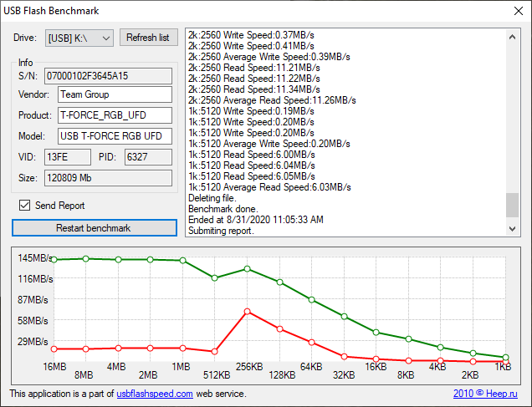Screen dimensions: 532x407
Task: Click the VID field showing 13FE
Action: (68, 157)
